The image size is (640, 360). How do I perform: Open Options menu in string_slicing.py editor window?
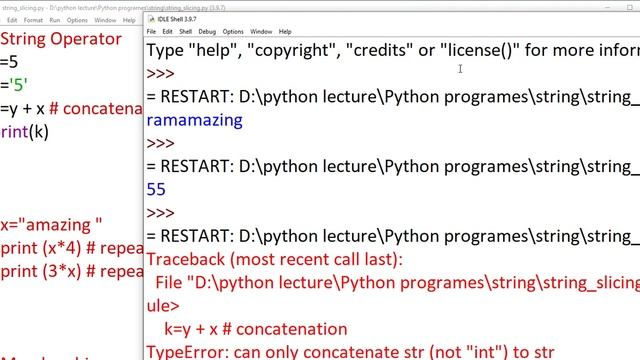[77, 20]
